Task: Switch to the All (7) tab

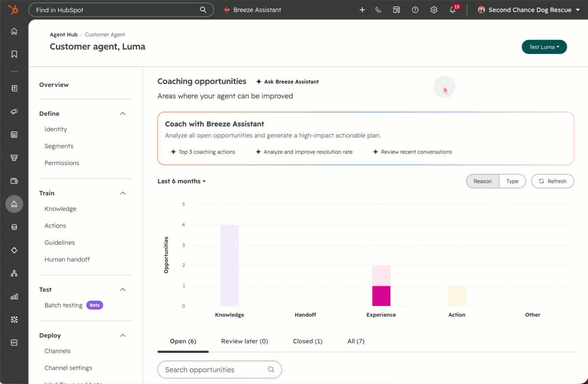Action: click(356, 341)
